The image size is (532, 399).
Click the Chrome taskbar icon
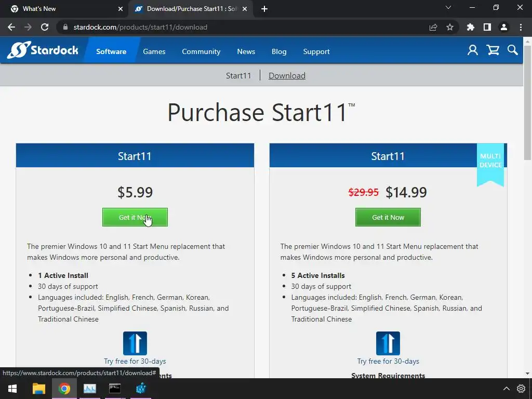(64, 389)
